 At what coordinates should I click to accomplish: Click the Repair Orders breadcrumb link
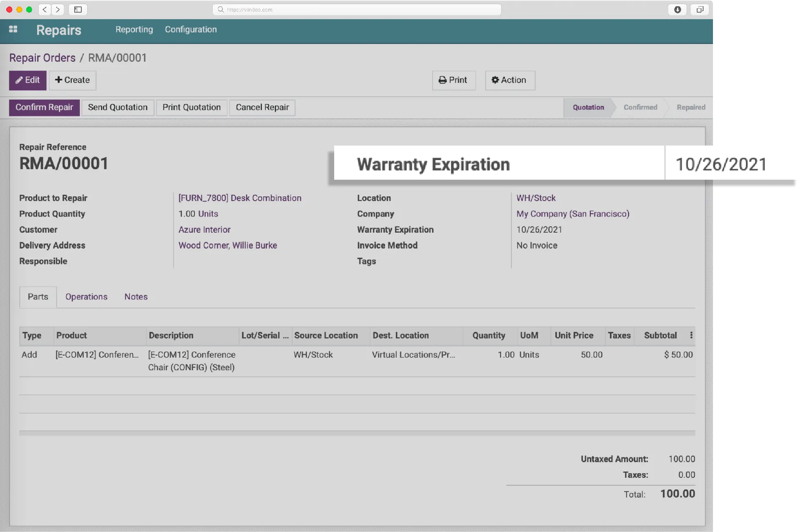coord(42,58)
